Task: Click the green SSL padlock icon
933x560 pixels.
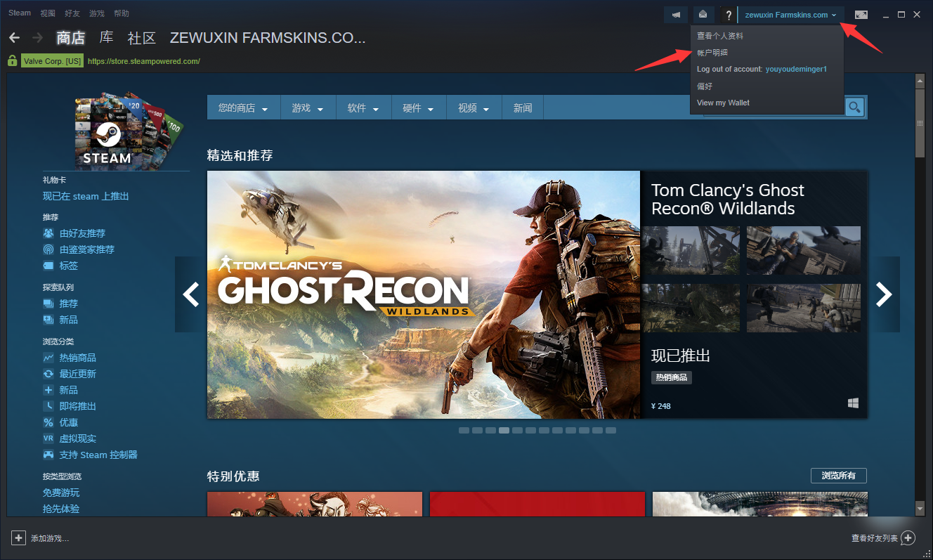Action: pyautogui.click(x=12, y=61)
